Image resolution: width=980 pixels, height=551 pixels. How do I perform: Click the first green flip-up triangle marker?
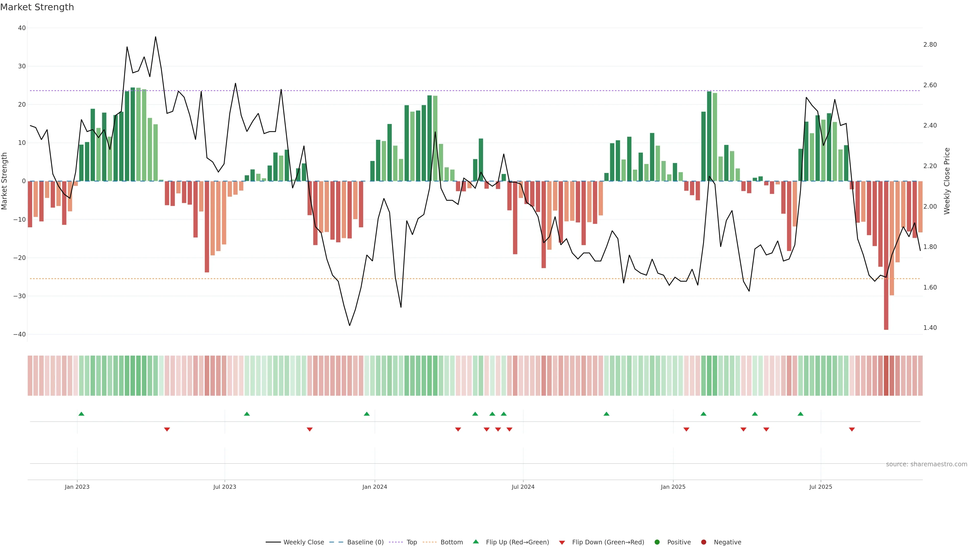(81, 414)
